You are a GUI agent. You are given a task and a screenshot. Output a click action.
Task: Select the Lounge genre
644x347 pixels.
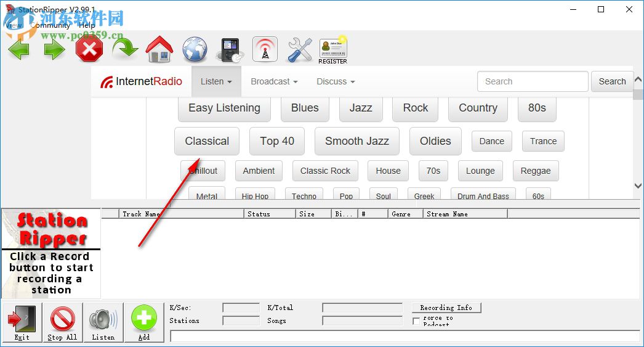coord(480,171)
